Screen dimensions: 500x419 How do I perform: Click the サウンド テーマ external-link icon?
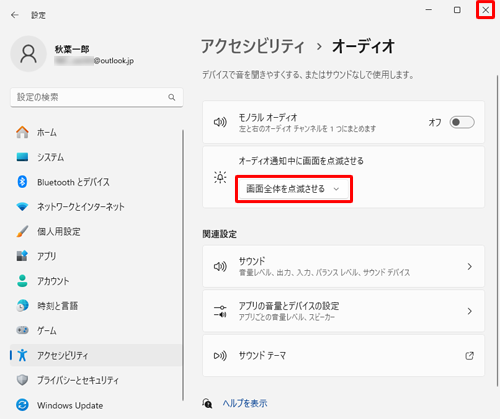click(469, 356)
